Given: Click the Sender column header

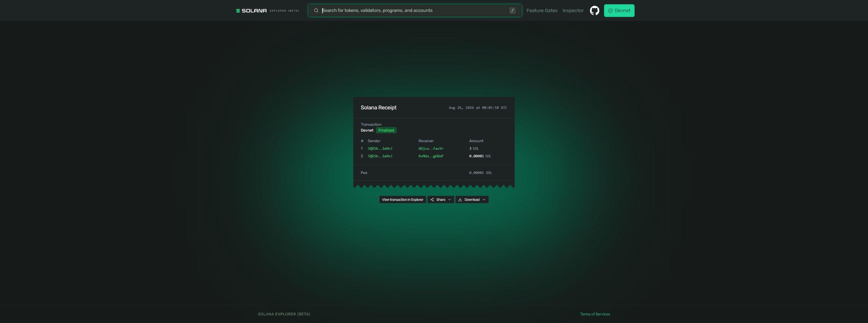Looking at the screenshot, I should coord(374,141).
